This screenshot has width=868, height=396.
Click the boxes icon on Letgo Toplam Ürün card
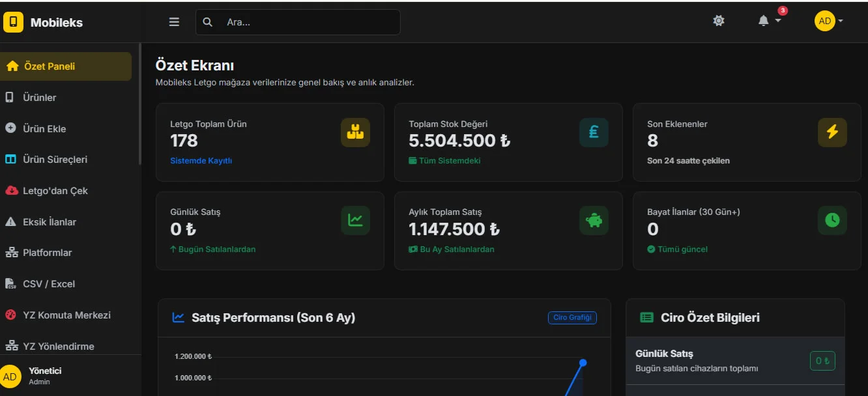pos(355,132)
